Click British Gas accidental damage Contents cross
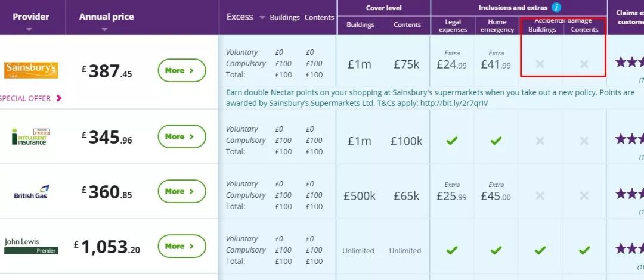The width and height of the screenshot is (644, 280). 584,195
